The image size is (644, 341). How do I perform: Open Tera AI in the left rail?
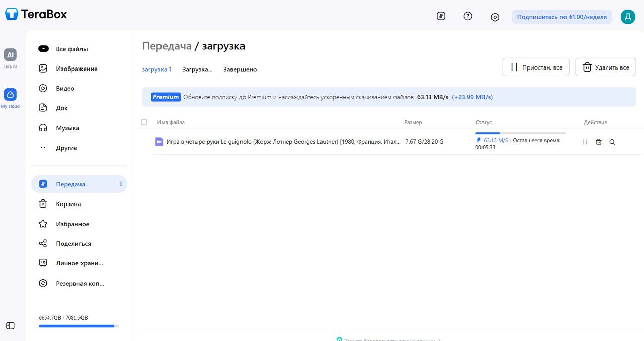10,58
